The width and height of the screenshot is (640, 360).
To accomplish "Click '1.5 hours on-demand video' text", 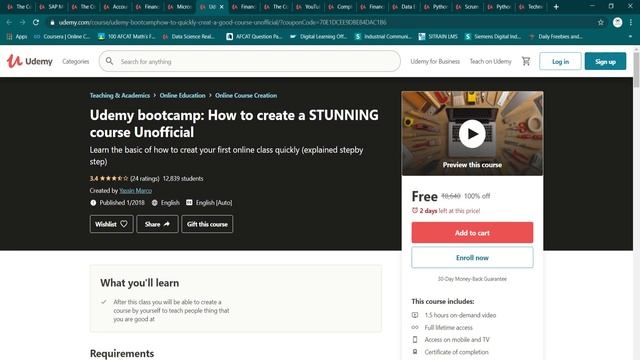I will tap(460, 315).
